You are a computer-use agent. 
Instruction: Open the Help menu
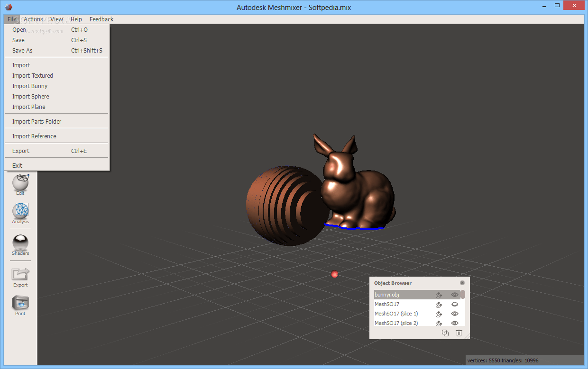click(76, 19)
